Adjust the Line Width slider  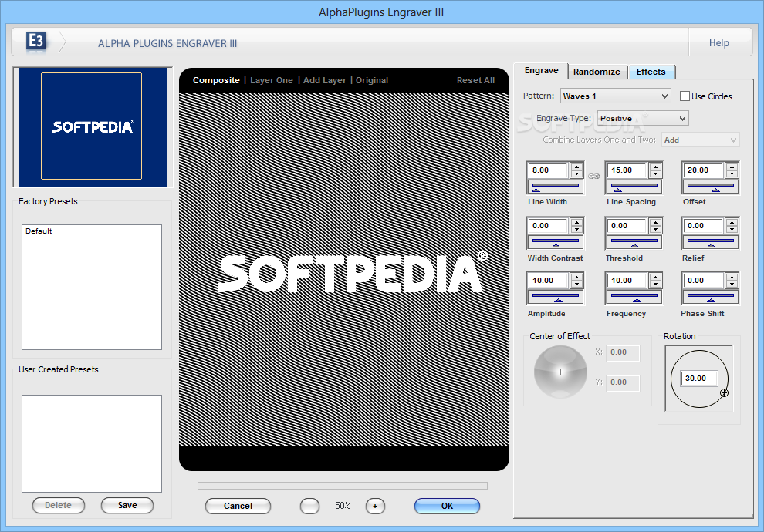point(556,187)
